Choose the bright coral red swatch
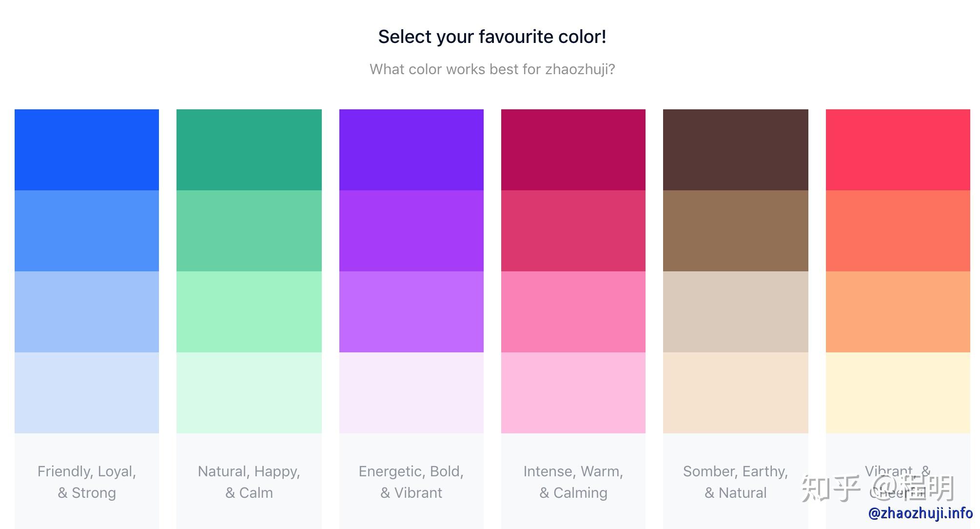The width and height of the screenshot is (980, 529). pyautogui.click(x=898, y=150)
